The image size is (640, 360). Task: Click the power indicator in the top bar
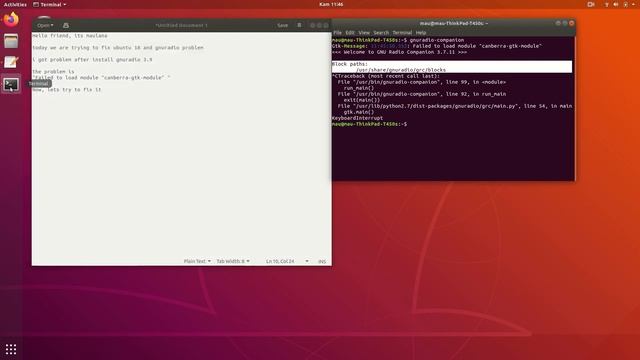[626, 4]
